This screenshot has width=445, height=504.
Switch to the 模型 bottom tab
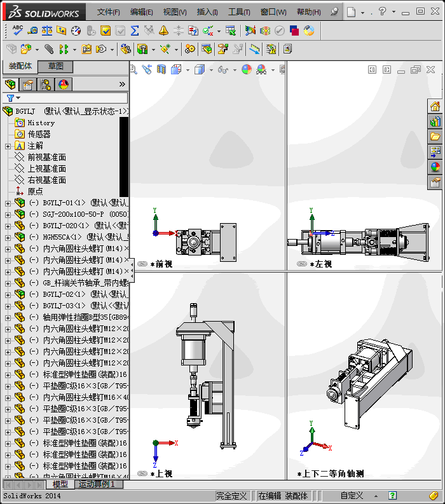60,484
